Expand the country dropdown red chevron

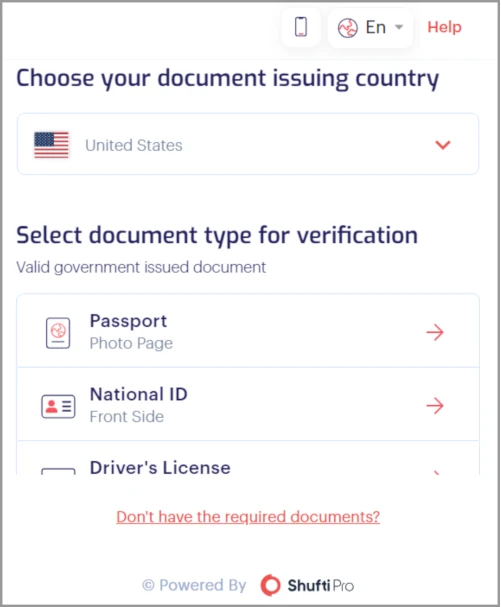click(443, 145)
